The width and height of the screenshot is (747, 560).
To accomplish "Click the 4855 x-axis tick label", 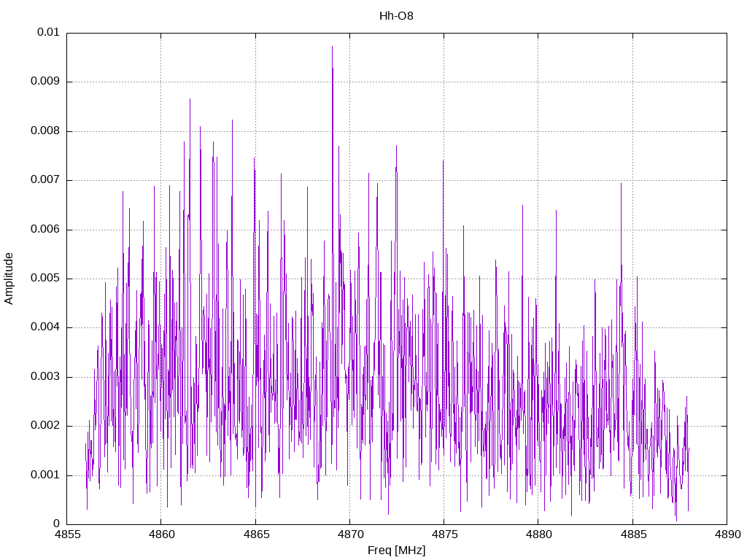I will 67,534.
